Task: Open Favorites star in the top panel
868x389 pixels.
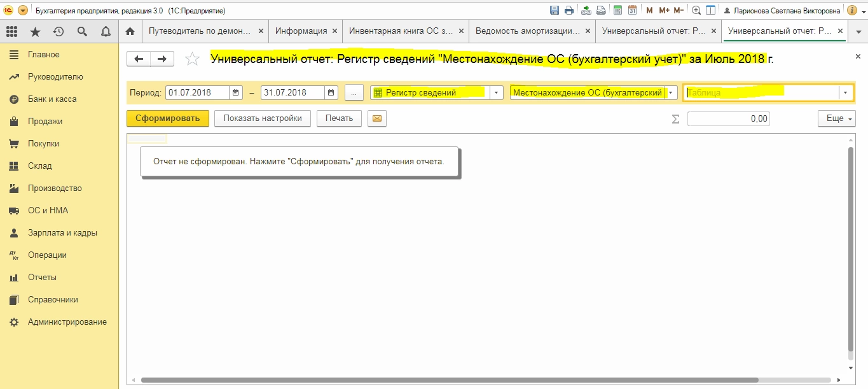Action: (35, 31)
